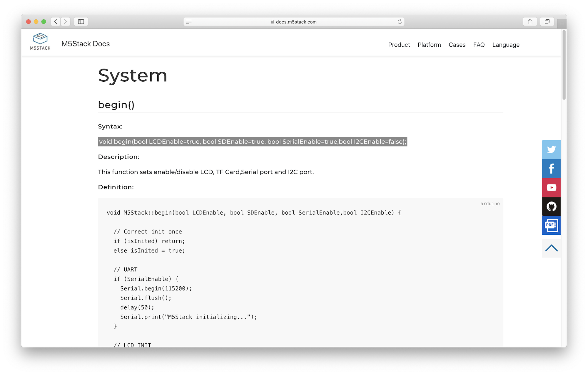Click the M5Stack Docs title link
Viewport: 588px width, 375px height.
click(x=86, y=44)
